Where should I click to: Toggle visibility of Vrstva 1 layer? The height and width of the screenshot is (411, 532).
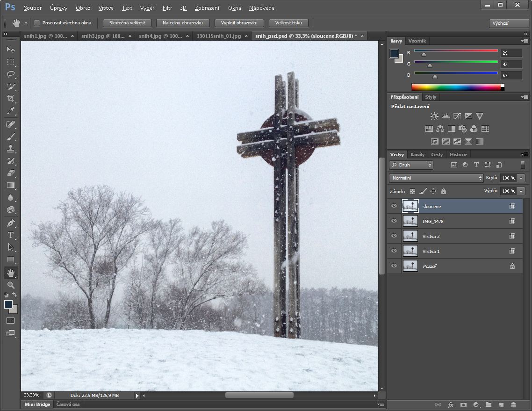tap(394, 251)
